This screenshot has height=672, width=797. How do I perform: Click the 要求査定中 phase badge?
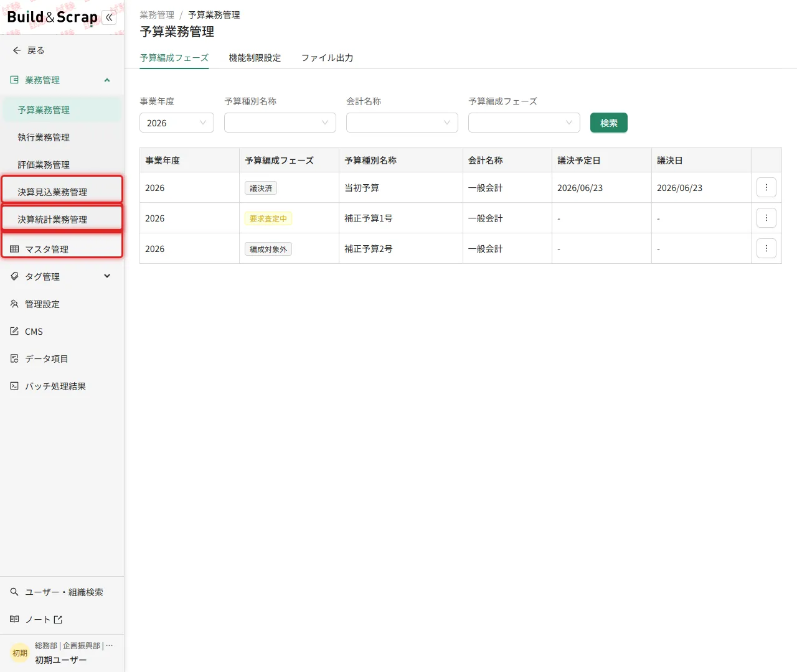[268, 218]
